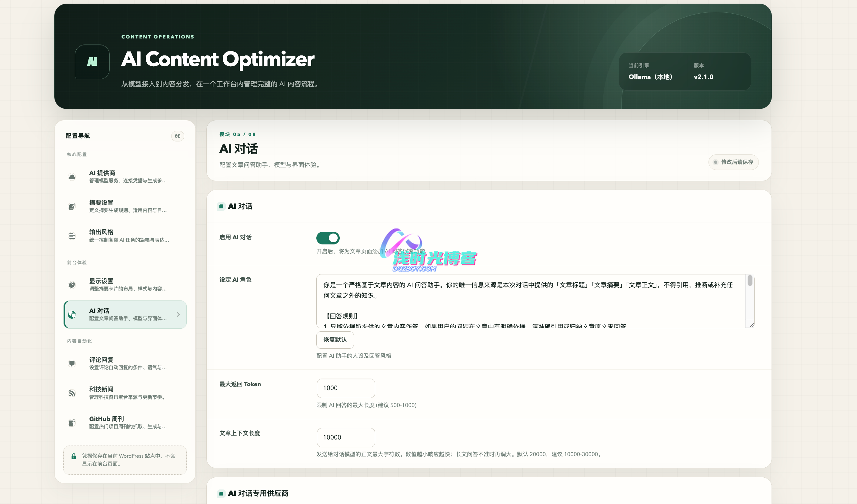Click the 'CONTENT OPERATIONS' header label

[x=158, y=37]
